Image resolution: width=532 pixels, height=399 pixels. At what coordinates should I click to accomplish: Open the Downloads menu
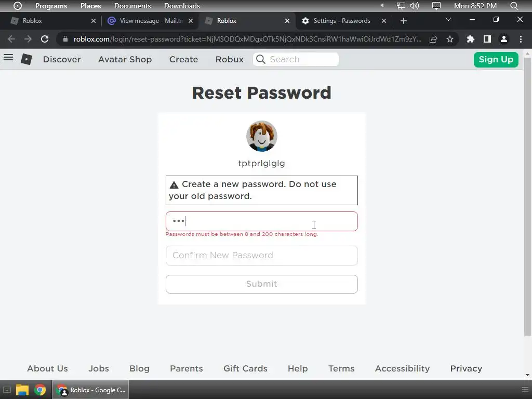pos(182,6)
